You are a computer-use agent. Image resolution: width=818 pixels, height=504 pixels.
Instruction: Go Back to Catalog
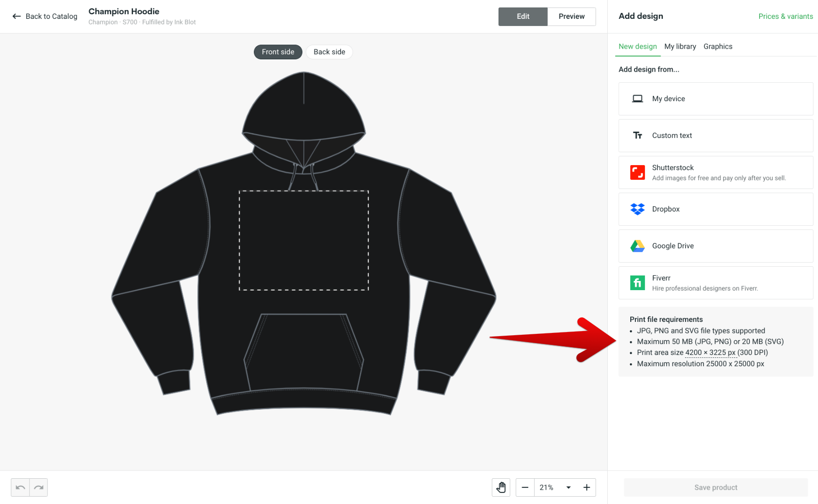coord(45,17)
